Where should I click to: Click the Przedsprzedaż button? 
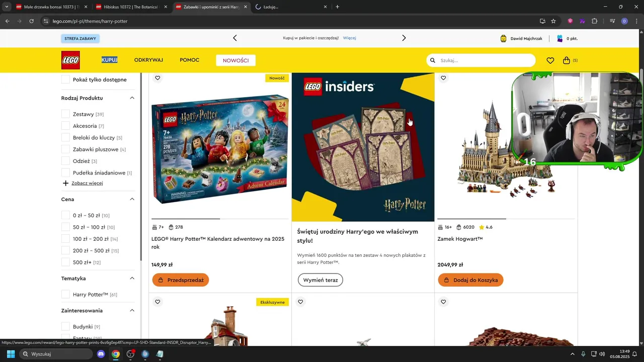tap(180, 280)
